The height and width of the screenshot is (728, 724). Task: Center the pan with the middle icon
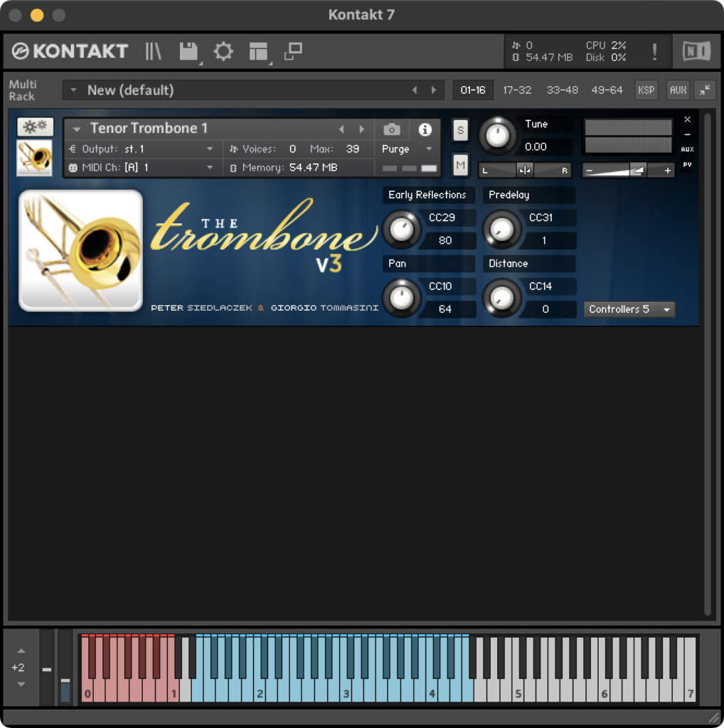(x=525, y=171)
